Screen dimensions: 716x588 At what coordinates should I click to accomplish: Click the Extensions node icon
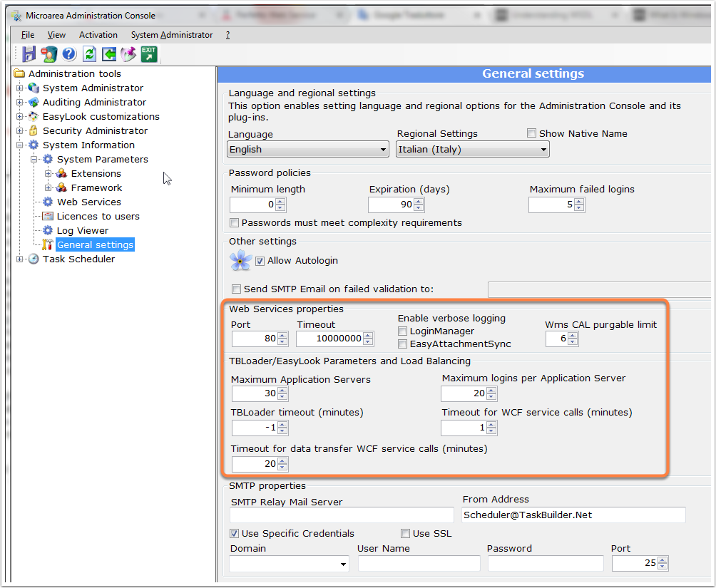pyautogui.click(x=61, y=173)
